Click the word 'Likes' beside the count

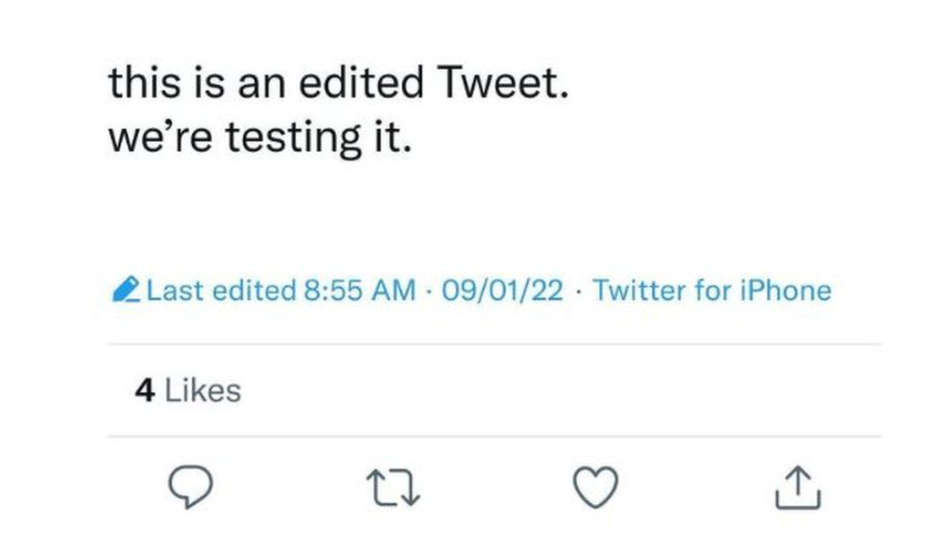(x=202, y=391)
